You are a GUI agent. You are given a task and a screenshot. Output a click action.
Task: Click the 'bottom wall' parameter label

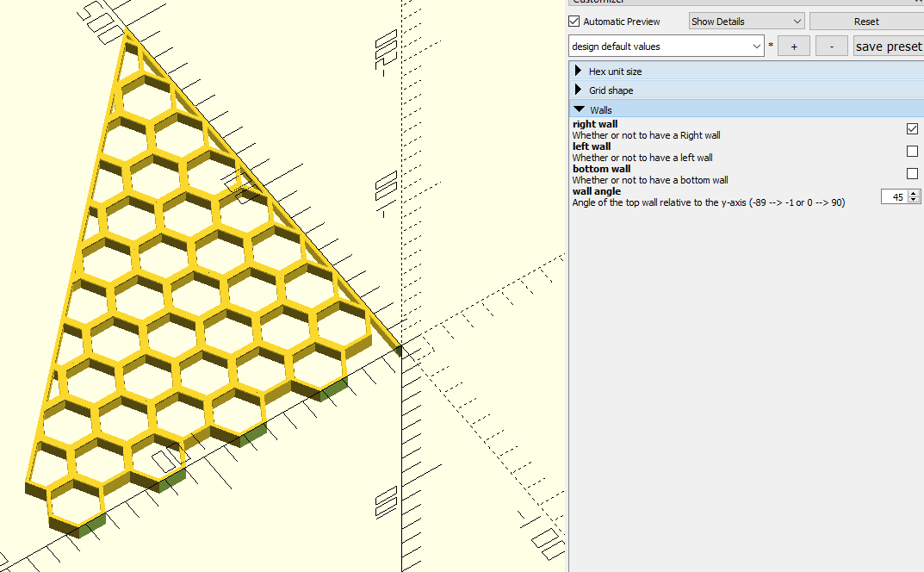(602, 169)
